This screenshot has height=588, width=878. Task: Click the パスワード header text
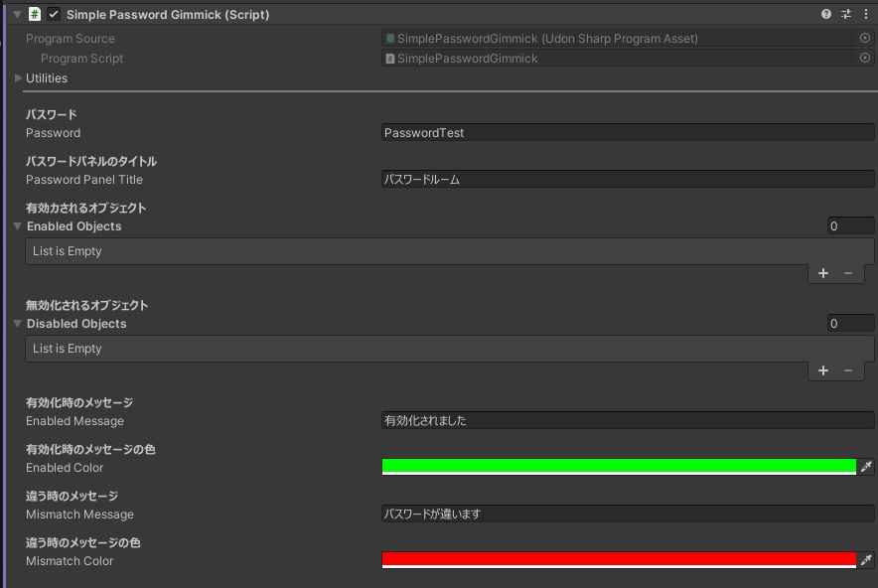coord(51,114)
